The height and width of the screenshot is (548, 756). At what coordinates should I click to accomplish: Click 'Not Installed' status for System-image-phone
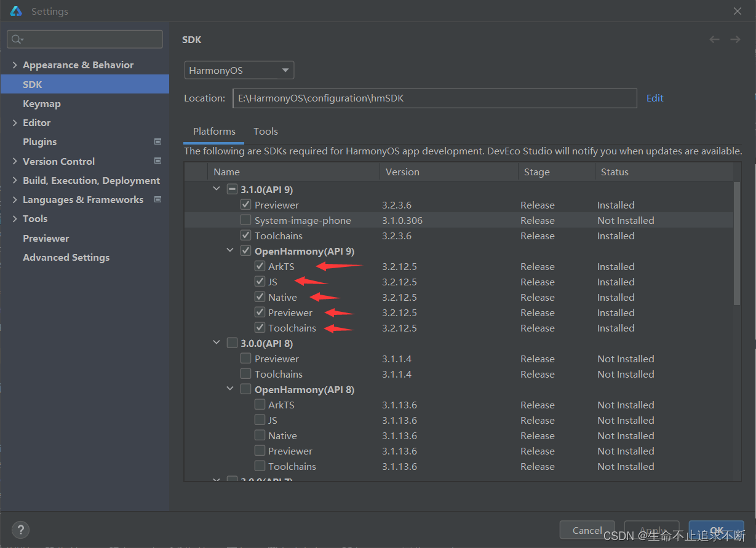click(x=626, y=220)
